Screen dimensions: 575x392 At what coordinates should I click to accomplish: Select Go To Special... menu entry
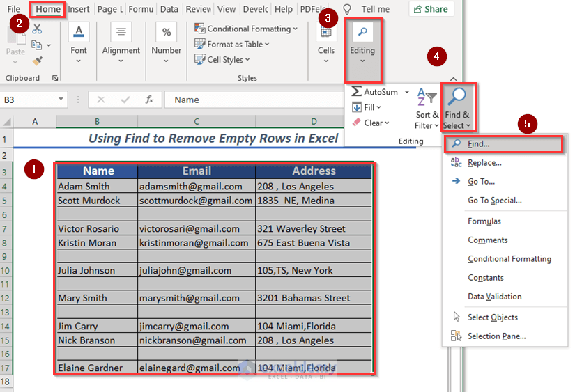(x=494, y=201)
